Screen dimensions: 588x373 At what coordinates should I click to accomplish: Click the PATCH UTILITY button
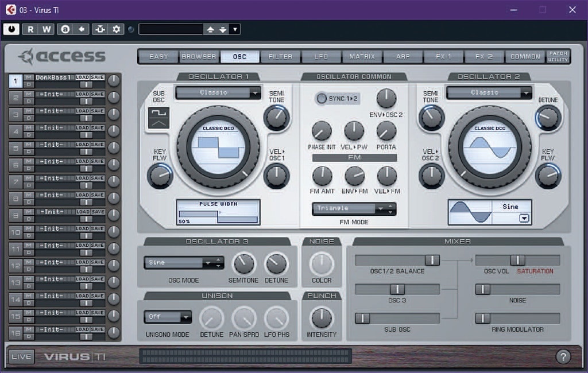558,57
